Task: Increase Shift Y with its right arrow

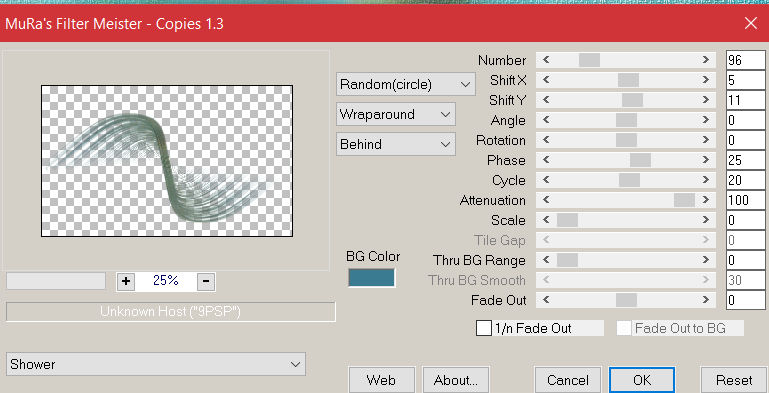Action: click(x=705, y=100)
